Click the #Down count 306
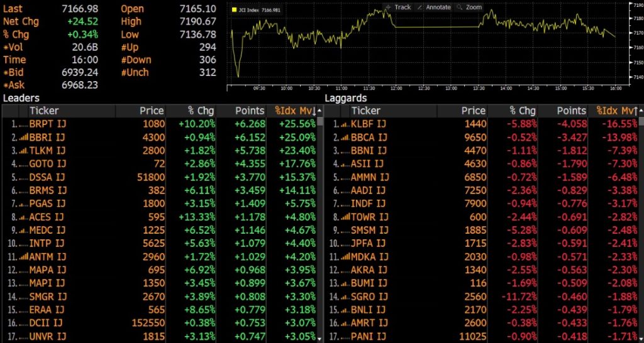Screen dimensions: 644x343 [x=208, y=60]
